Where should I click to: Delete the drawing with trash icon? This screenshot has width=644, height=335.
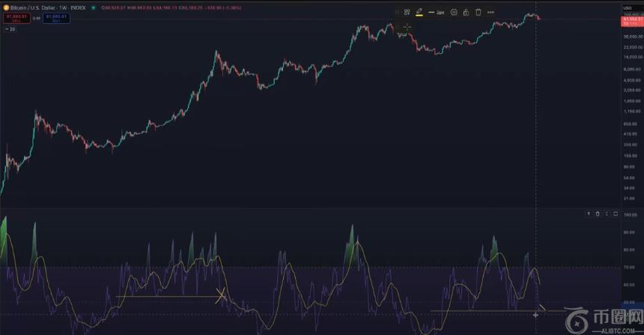(479, 12)
